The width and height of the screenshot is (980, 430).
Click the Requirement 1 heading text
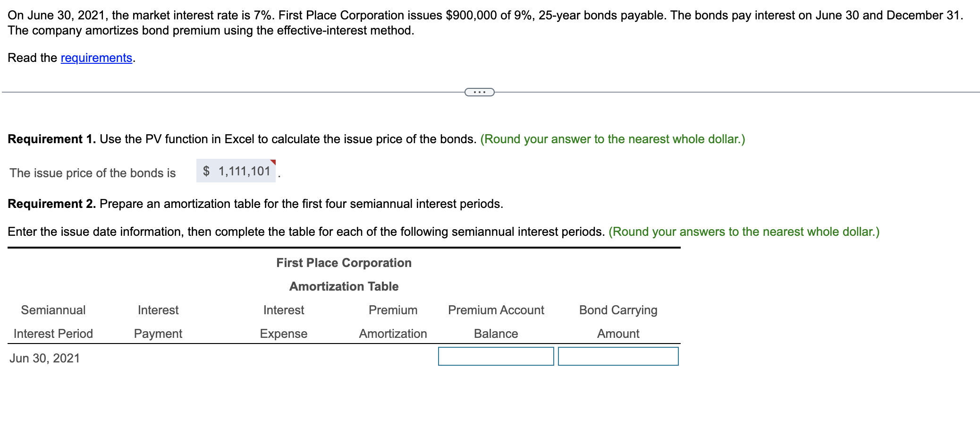point(52,139)
